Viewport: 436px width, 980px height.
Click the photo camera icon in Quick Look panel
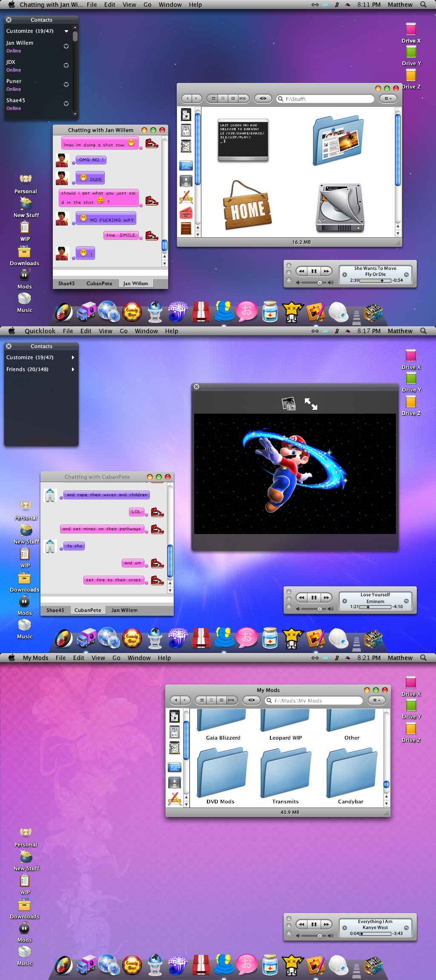tap(289, 403)
